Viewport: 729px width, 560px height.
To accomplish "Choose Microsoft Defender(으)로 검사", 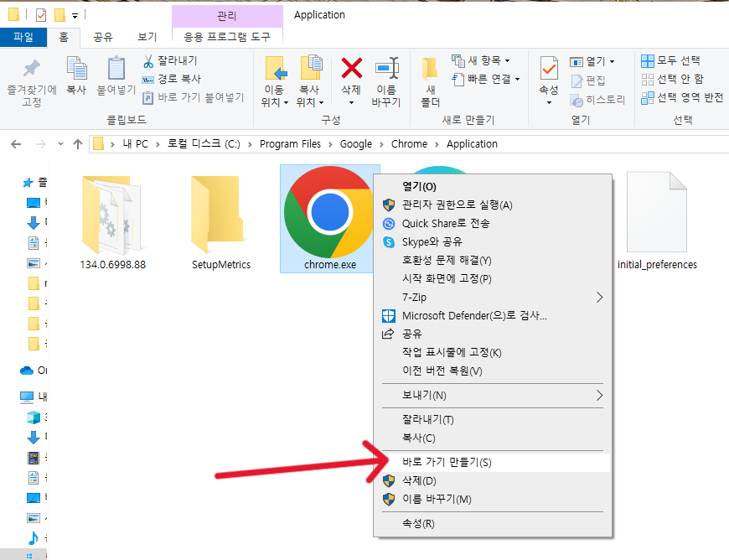I will [x=493, y=316].
